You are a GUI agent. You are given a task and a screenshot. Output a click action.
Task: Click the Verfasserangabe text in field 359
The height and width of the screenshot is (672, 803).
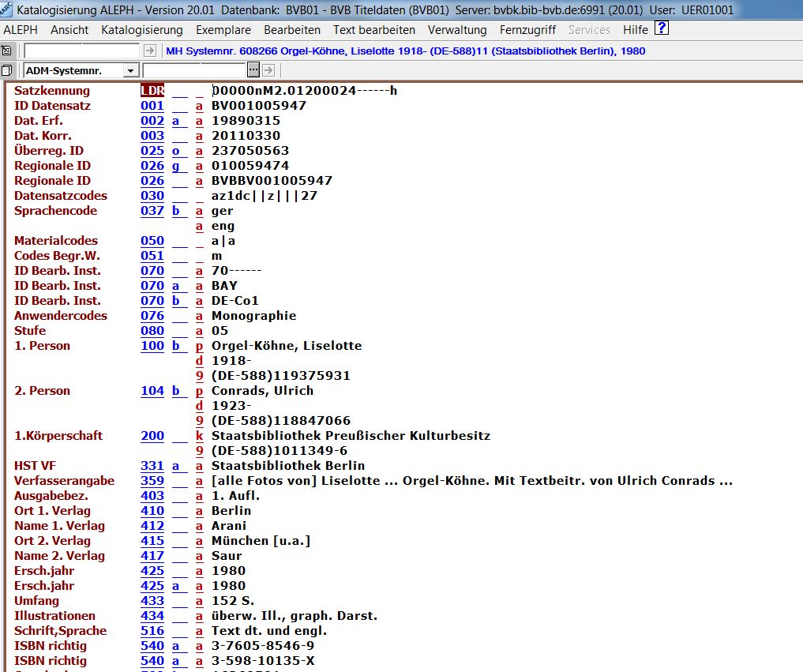point(471,481)
